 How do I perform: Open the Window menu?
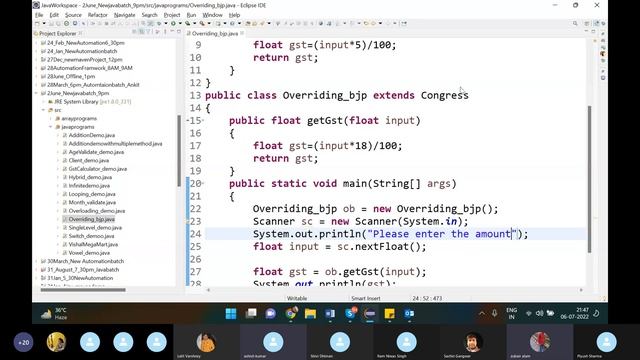[x=213, y=15]
